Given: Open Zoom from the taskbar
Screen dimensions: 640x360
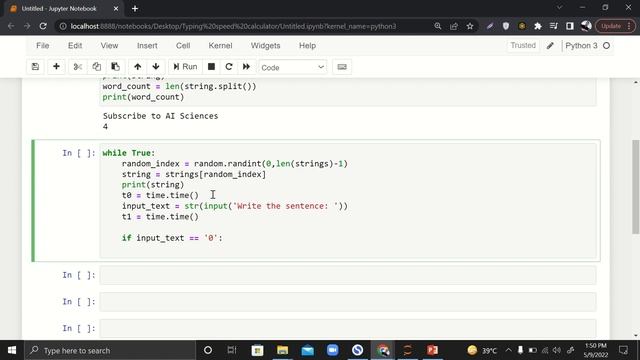Looking at the screenshot, I should (332, 350).
